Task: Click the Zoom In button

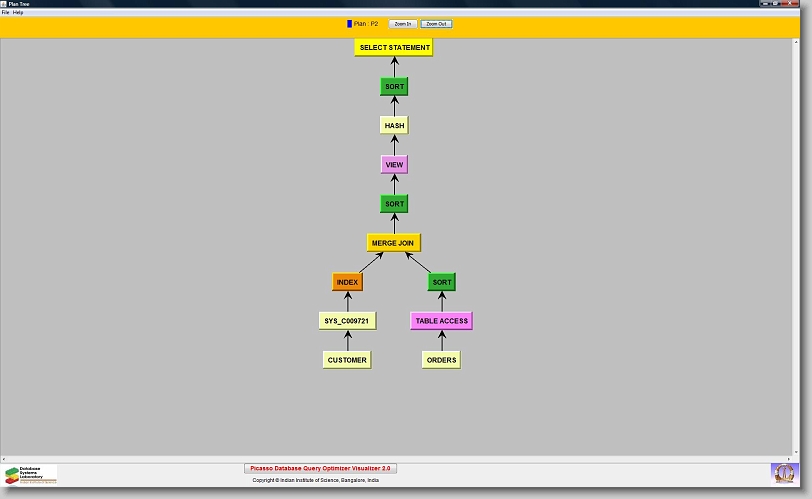Action: [401, 23]
